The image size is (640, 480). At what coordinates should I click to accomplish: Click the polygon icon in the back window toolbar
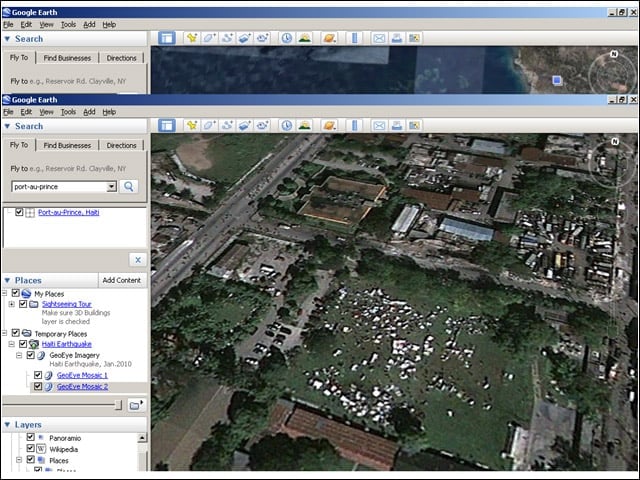pos(209,38)
